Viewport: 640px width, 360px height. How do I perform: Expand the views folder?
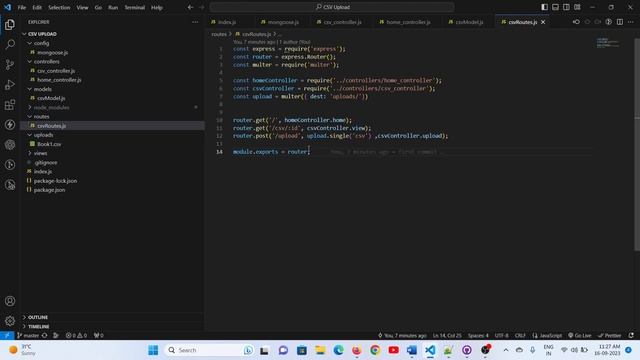112,153
